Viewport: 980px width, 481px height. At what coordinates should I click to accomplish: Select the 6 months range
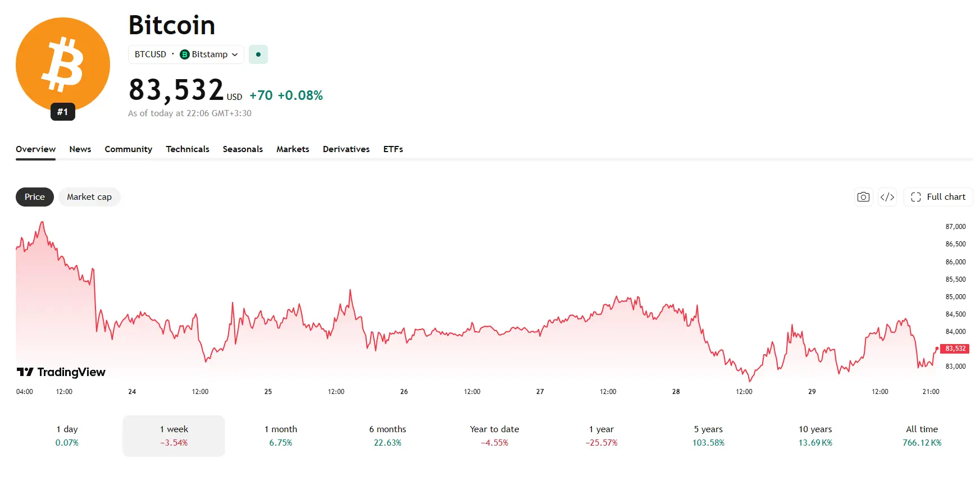[388, 436]
